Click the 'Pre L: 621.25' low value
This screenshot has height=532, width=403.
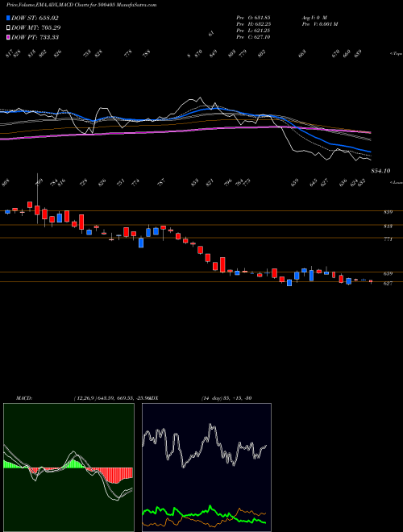tap(253, 31)
